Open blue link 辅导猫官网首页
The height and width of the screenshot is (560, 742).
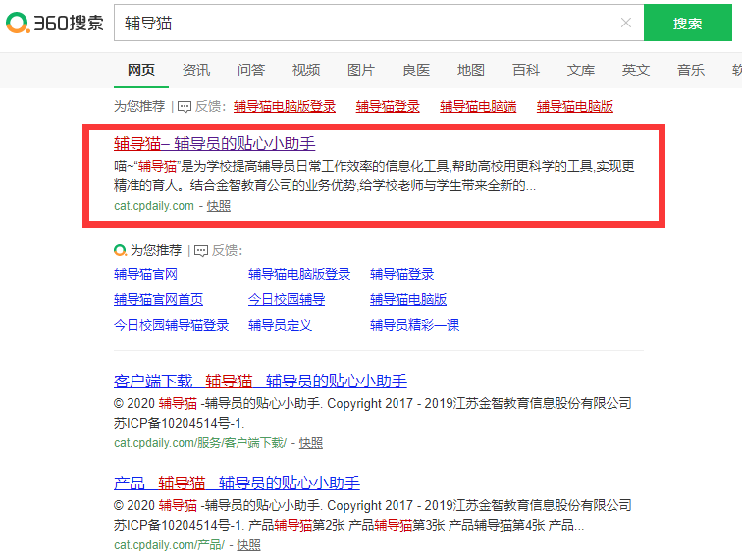click(159, 299)
